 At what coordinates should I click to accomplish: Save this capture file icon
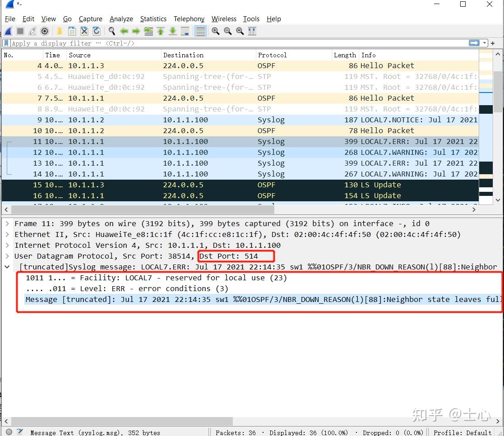[72, 31]
